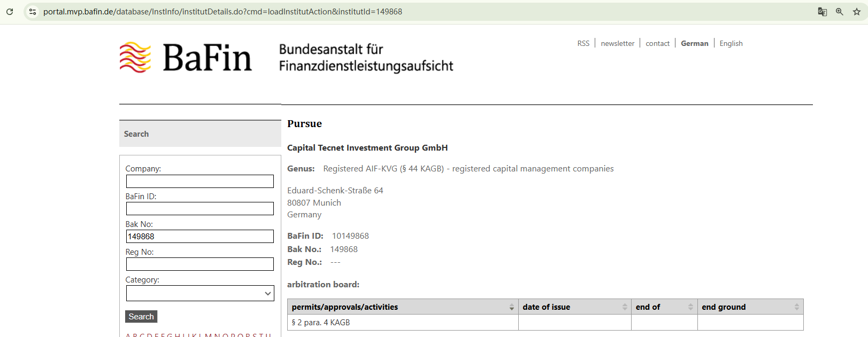868x337 pixels.
Task: Reload the page with the refresh icon
Action: point(10,11)
